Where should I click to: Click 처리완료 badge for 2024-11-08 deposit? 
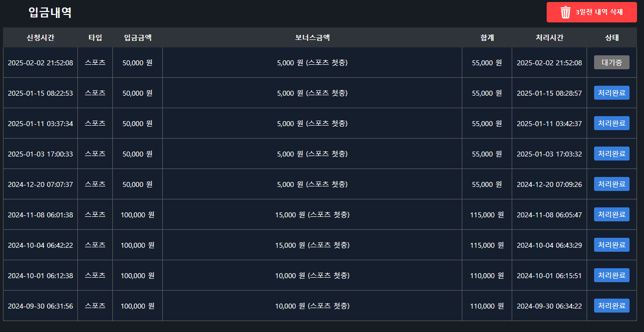coord(612,215)
